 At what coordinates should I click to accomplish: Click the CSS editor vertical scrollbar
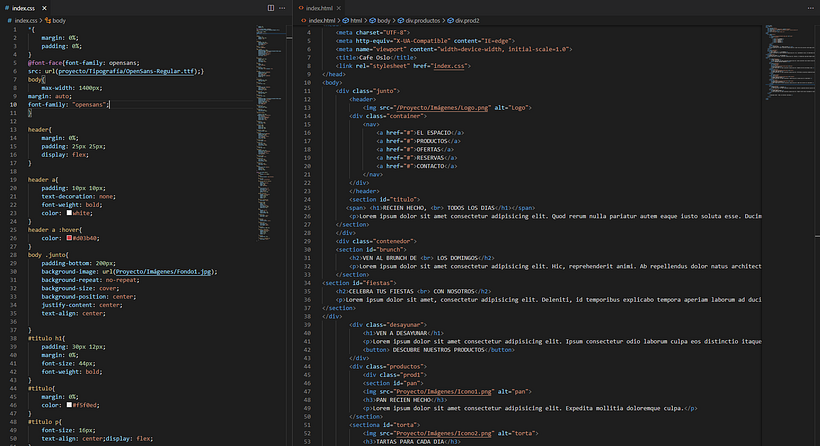(x=289, y=235)
